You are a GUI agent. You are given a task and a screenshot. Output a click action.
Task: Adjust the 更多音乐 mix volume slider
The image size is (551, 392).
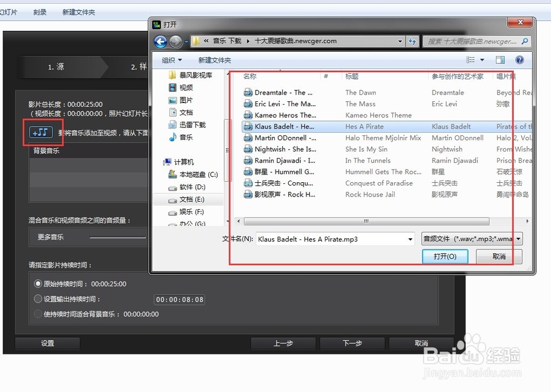118,237
